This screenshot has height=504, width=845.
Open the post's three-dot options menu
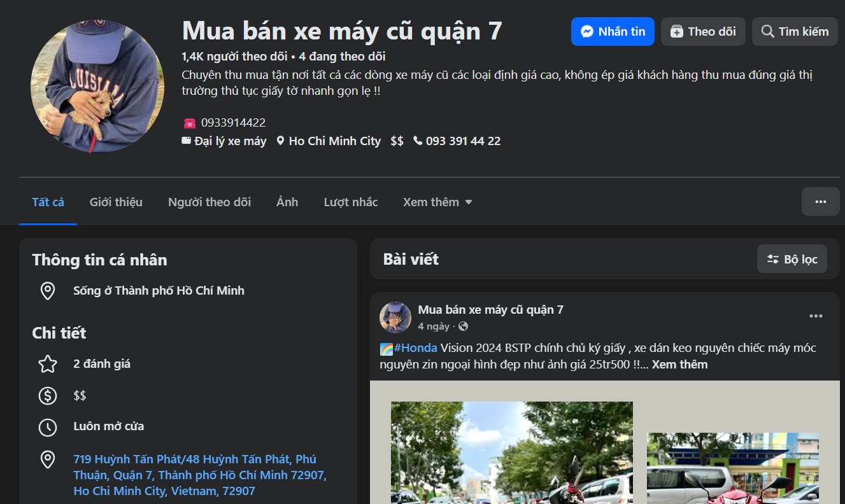click(816, 316)
